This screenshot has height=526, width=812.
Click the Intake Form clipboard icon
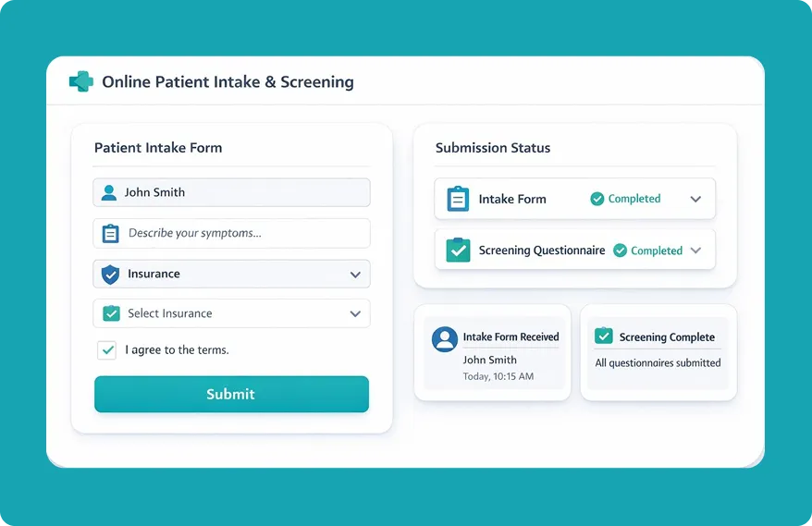click(458, 199)
